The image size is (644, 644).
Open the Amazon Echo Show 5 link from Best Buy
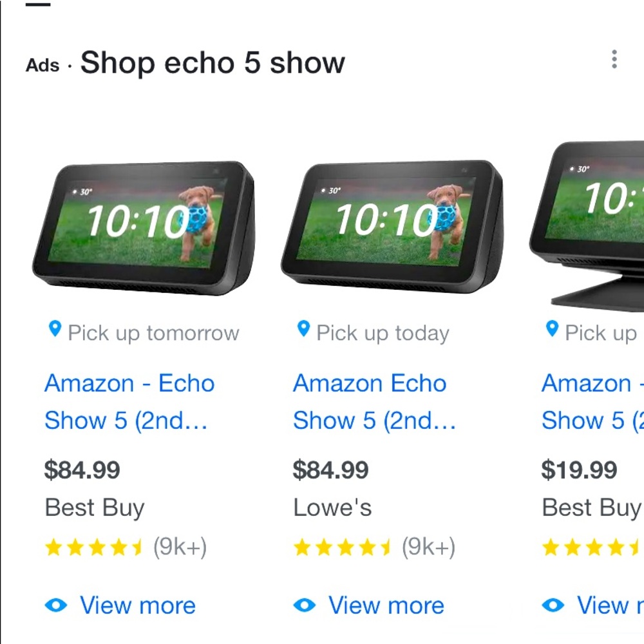click(x=129, y=402)
